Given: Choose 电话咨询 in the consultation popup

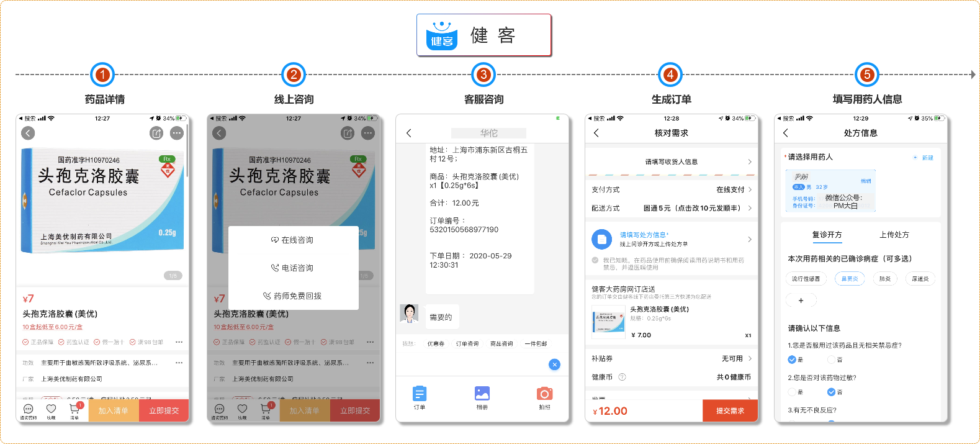Looking at the screenshot, I should [x=294, y=268].
